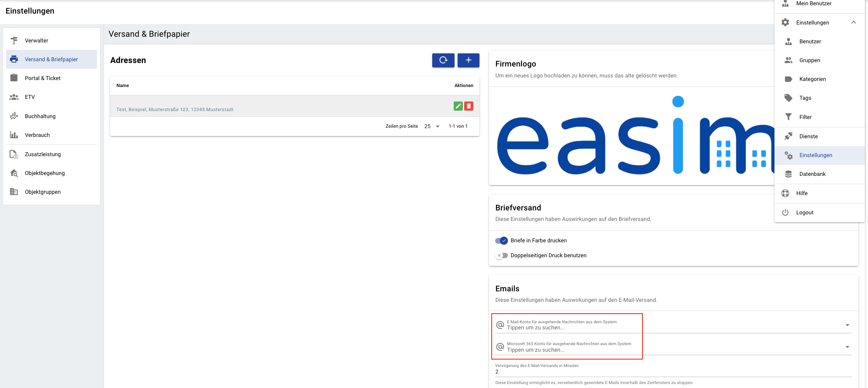
Task: Open Hilfe from the user menu
Action: (x=819, y=193)
